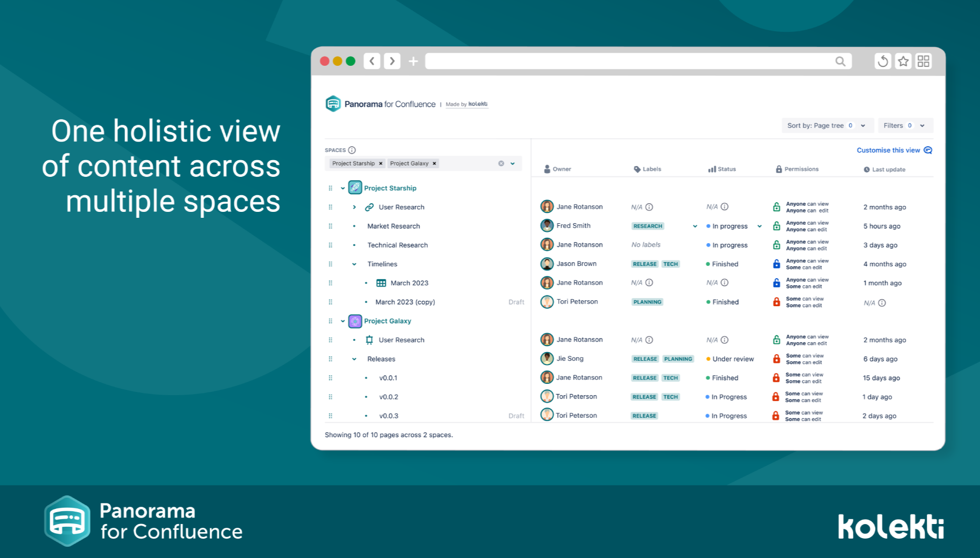Open the Made by kolekti link

coord(467,104)
